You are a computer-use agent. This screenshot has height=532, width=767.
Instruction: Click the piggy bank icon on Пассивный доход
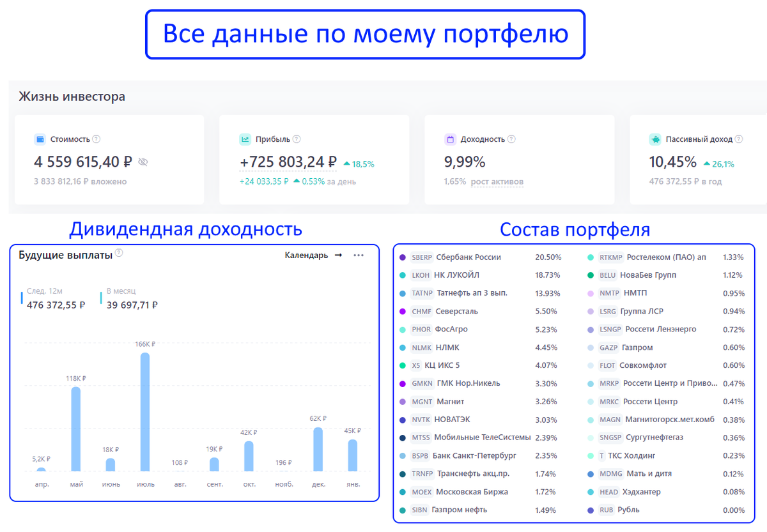pyautogui.click(x=655, y=139)
